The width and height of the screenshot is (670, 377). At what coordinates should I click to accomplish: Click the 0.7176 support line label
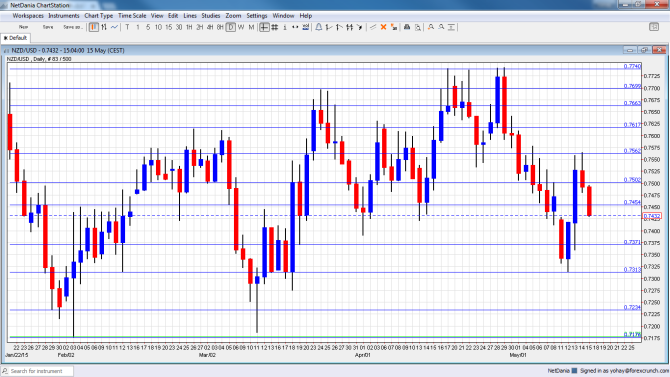pyautogui.click(x=632, y=334)
